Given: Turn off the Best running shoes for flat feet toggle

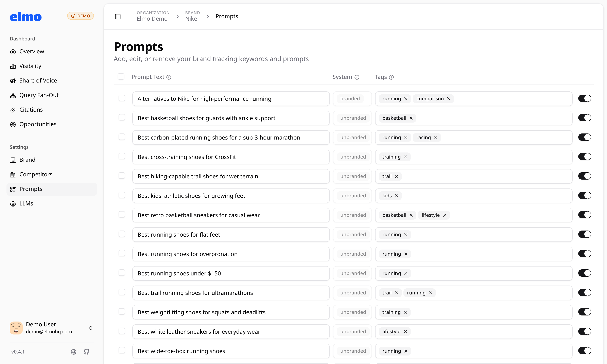Looking at the screenshot, I should 584,234.
